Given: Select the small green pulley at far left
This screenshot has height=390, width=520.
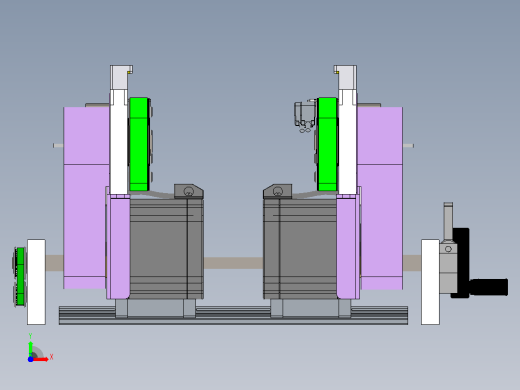Looking at the screenshot, I should (x=20, y=276).
